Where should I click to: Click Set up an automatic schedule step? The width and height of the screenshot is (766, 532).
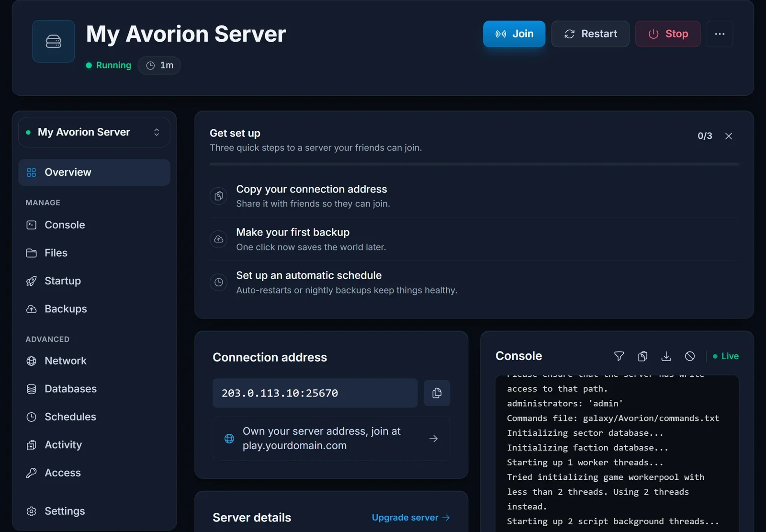(474, 283)
